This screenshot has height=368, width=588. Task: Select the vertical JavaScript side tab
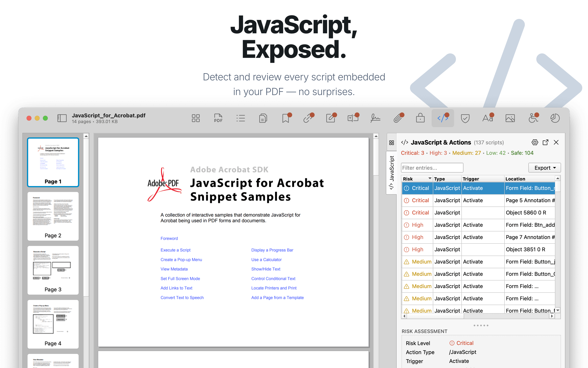(x=391, y=173)
